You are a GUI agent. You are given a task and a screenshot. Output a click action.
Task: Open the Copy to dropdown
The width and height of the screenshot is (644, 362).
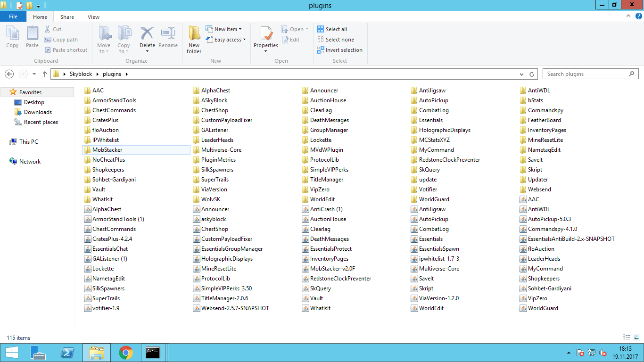coord(124,49)
